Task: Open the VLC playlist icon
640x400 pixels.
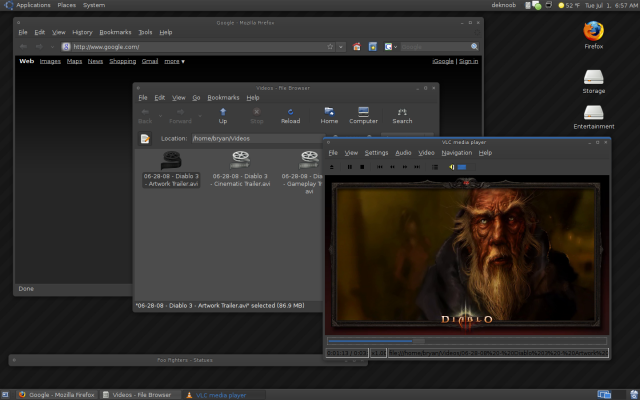Action: pyautogui.click(x=435, y=167)
